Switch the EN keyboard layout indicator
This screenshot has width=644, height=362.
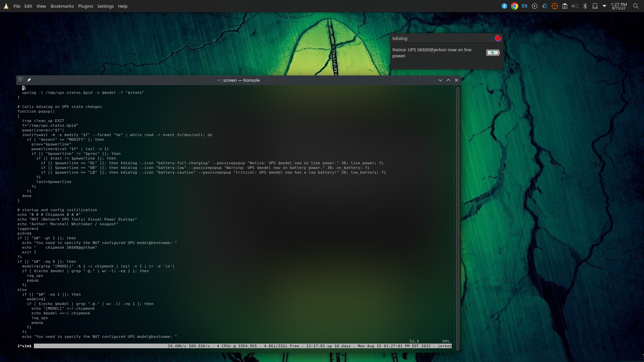[525, 6]
